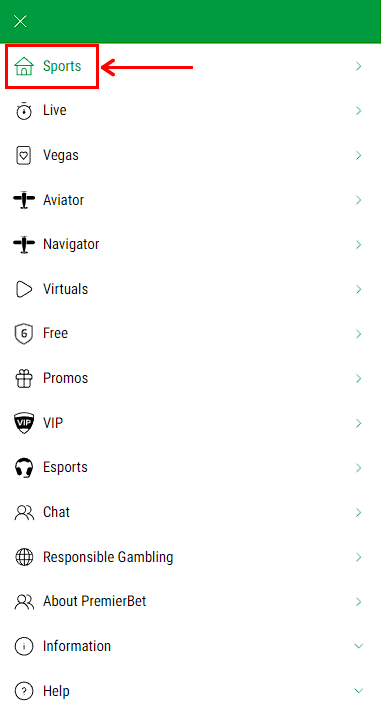Click the Help question mark icon

[x=24, y=691]
